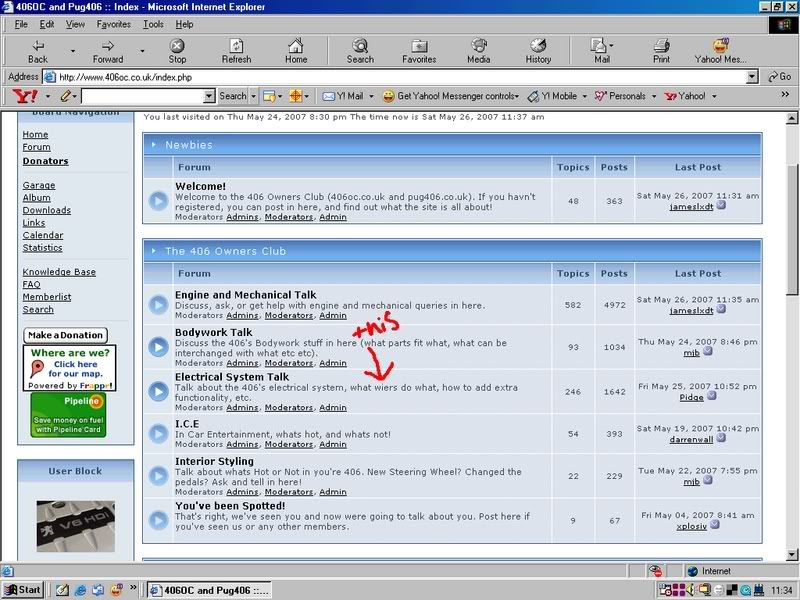Open the Media toolbar button
Viewport: 800px width, 600px height.
479,51
